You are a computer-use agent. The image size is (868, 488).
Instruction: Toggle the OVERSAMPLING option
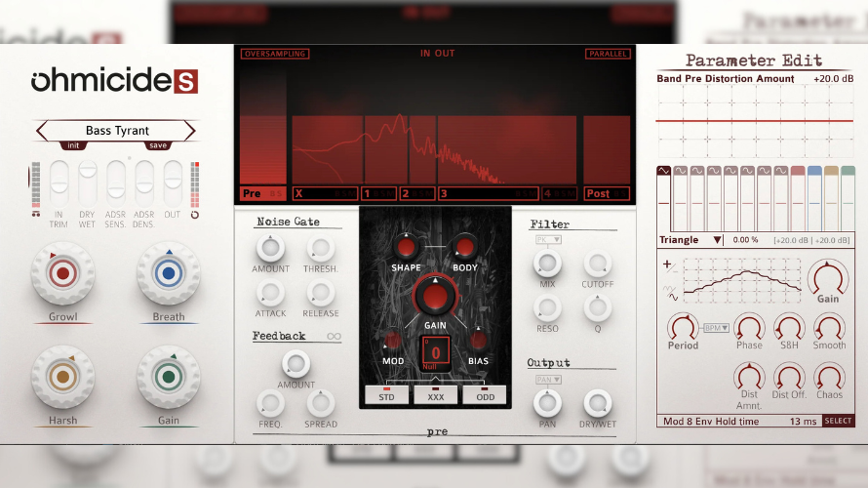coord(275,54)
